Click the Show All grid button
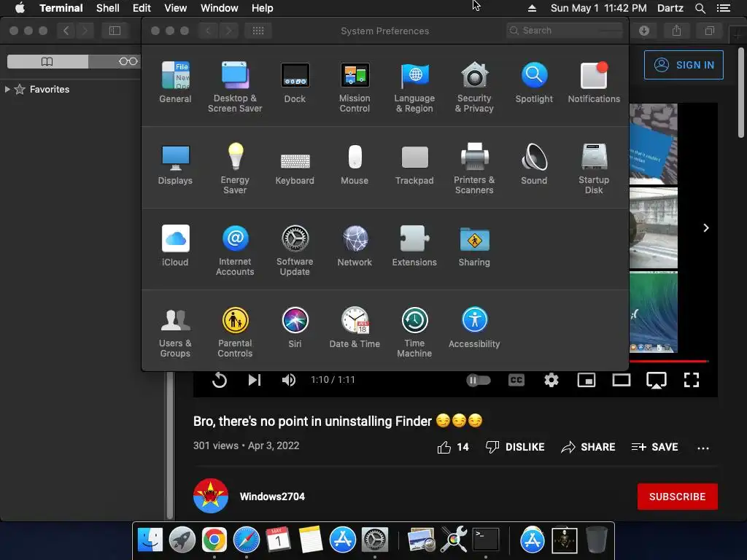This screenshot has width=747, height=560. click(258, 31)
